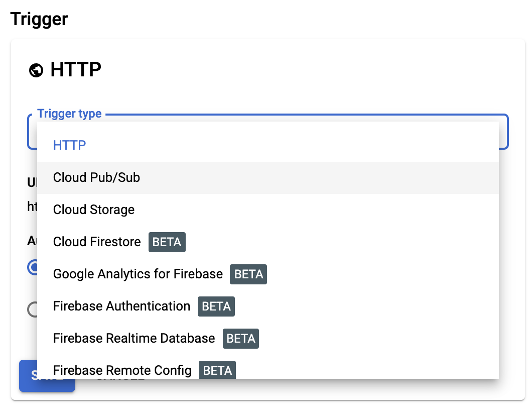Select the Cloud Firestore option

click(97, 242)
